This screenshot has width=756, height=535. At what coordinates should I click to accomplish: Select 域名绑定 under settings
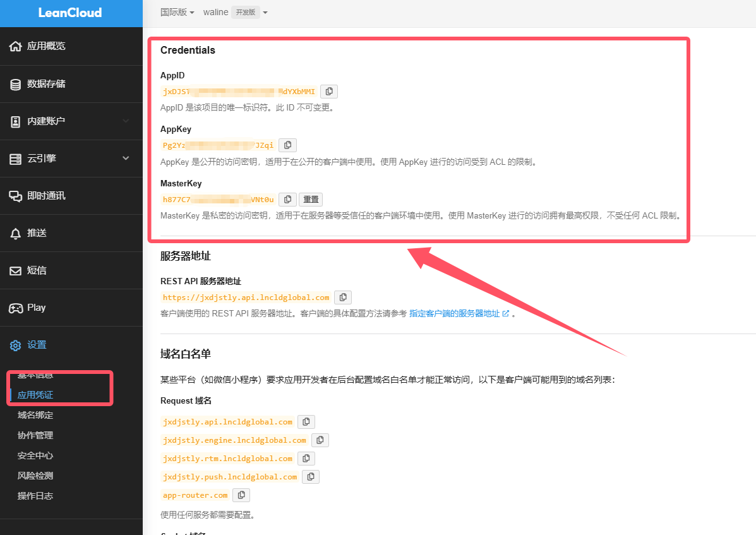[x=35, y=415]
